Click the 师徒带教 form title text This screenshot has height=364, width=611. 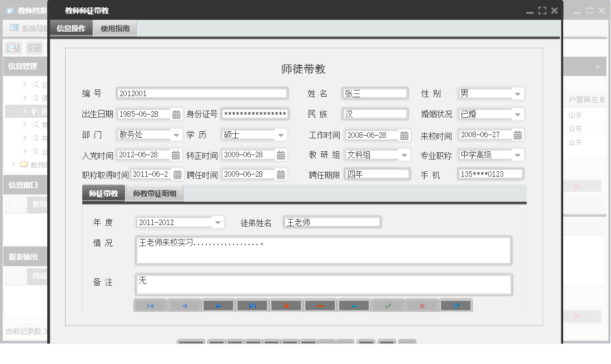pos(304,69)
